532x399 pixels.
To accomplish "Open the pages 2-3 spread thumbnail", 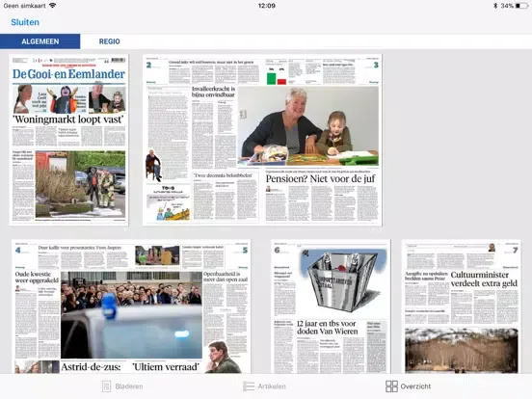I will click(x=262, y=140).
